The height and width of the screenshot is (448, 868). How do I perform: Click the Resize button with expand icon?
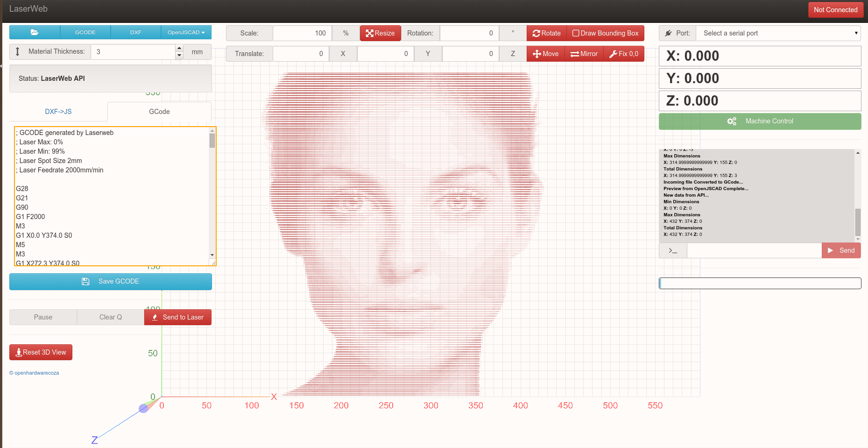point(380,33)
